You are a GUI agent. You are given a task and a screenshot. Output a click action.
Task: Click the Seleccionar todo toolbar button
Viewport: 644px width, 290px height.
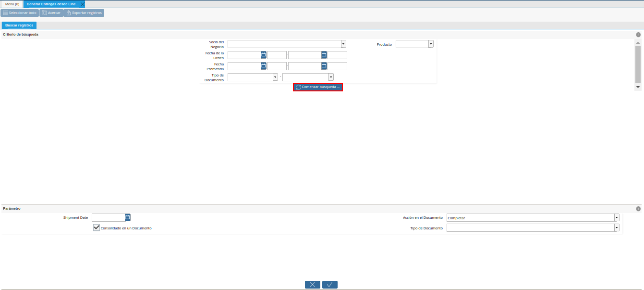20,13
